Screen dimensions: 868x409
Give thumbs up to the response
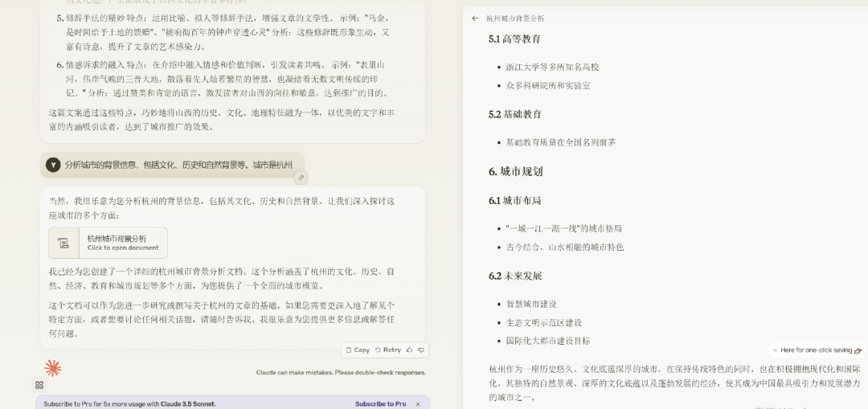[x=410, y=350]
